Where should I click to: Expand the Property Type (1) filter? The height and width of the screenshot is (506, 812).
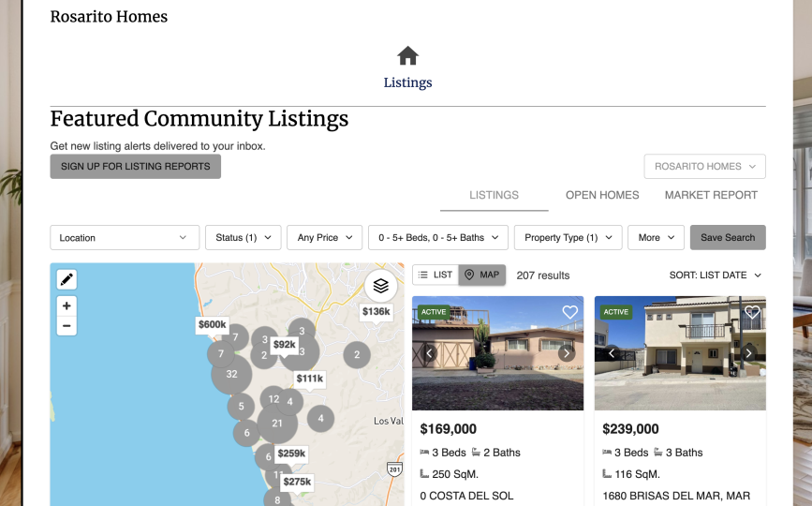(568, 238)
